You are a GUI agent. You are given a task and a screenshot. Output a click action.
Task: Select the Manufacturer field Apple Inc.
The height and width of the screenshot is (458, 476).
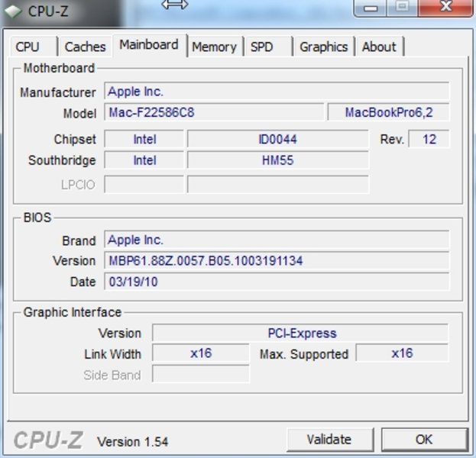(x=277, y=91)
